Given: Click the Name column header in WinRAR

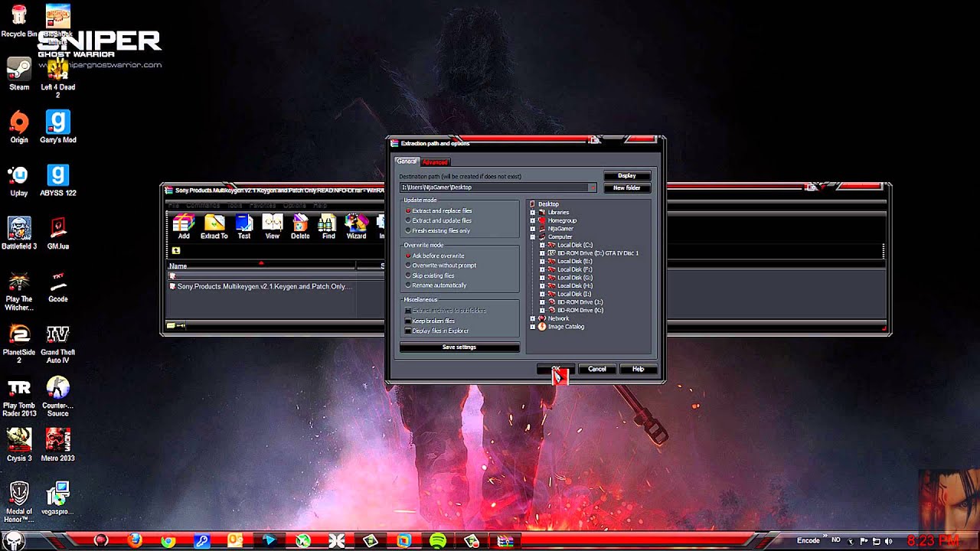Looking at the screenshot, I should [262, 266].
